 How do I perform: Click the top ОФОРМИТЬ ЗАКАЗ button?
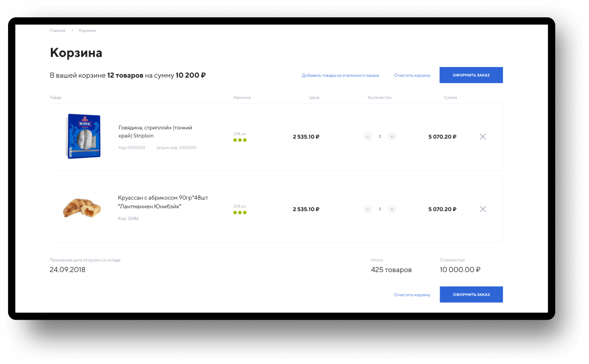[471, 75]
